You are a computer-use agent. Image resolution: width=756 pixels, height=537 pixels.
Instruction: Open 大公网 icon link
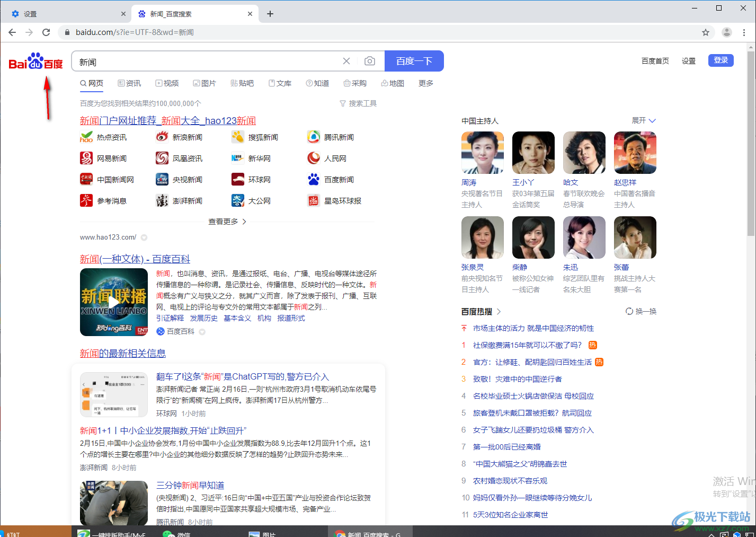[238, 200]
